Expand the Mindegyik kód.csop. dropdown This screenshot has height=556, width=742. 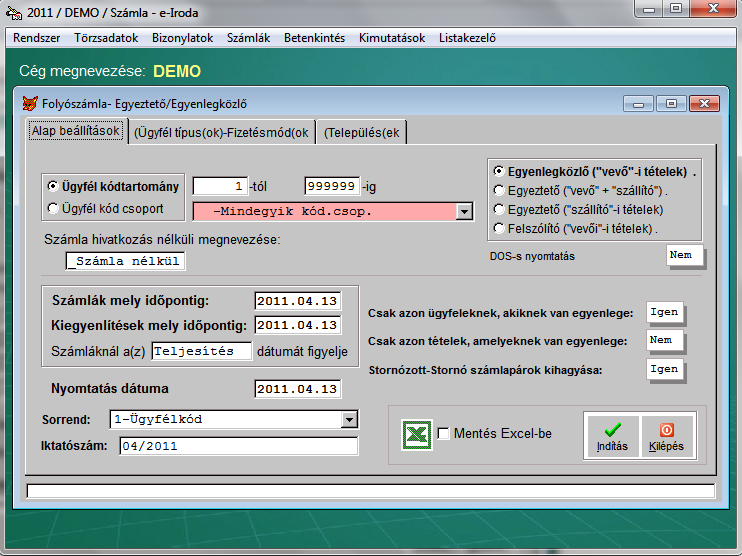coord(463,211)
